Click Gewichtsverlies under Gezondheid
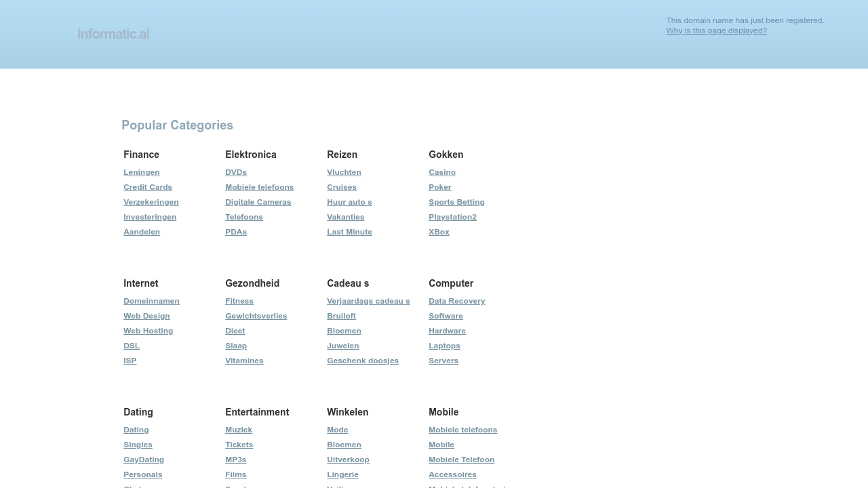Image resolution: width=868 pixels, height=488 pixels. click(x=256, y=316)
